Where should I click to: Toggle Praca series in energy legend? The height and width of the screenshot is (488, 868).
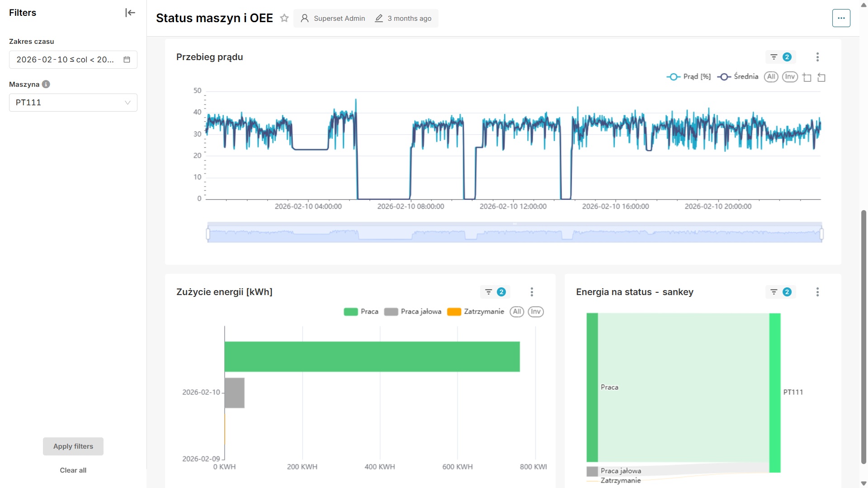(x=361, y=312)
